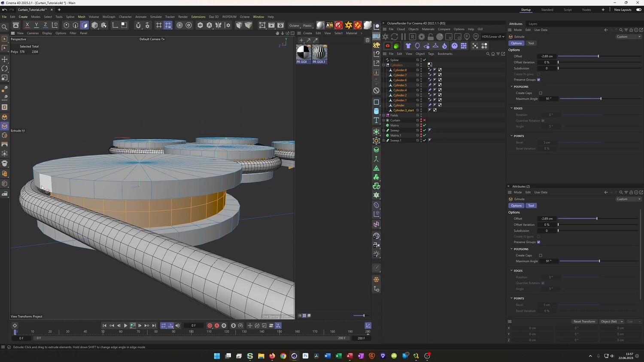The width and height of the screenshot is (644, 362).
Task: Click the flame icon in simulation toolbar
Action: coord(444,46)
